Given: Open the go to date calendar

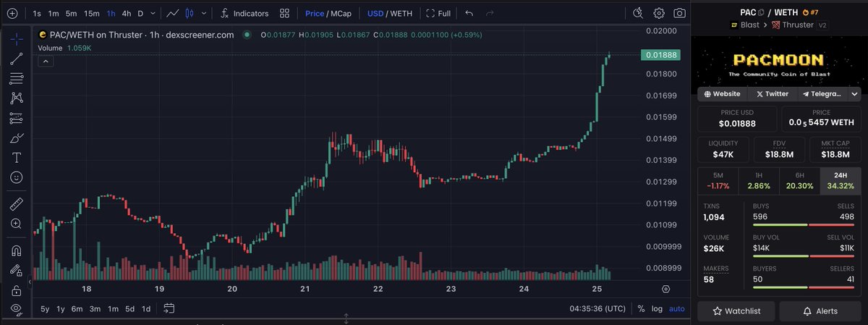Looking at the screenshot, I should point(169,309).
